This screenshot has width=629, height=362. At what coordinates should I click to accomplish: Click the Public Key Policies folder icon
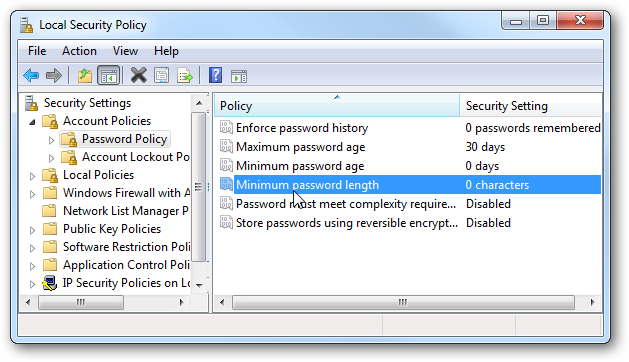50,229
